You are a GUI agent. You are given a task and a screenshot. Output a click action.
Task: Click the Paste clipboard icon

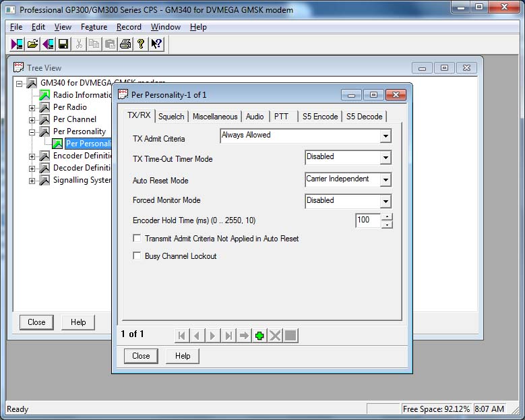coord(110,44)
